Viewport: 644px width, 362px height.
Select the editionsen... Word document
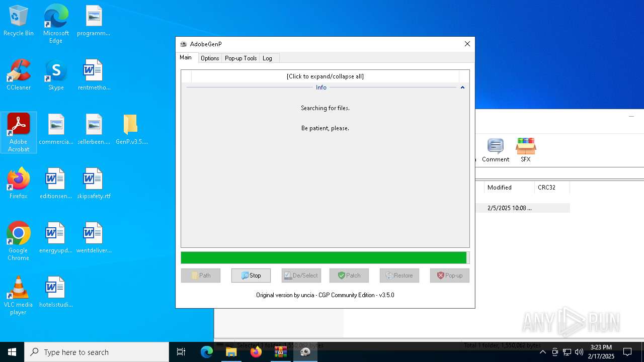(56, 184)
